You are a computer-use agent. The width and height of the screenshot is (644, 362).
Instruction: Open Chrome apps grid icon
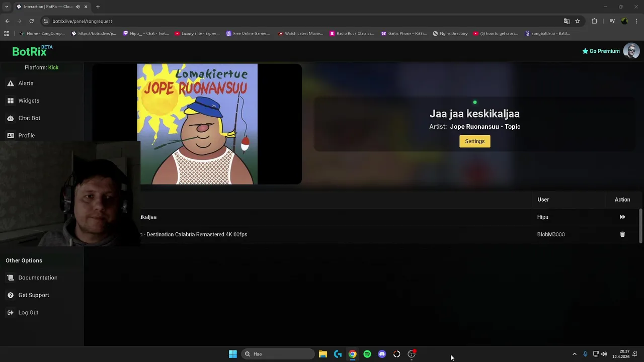[7, 34]
